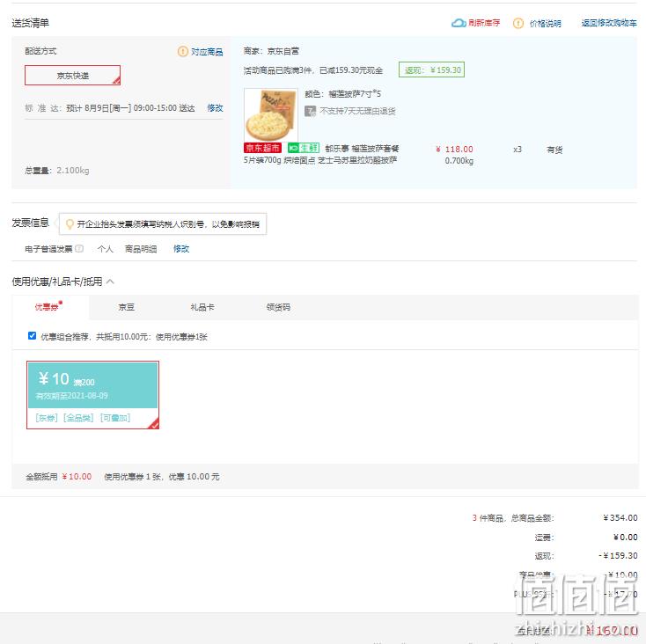Go back via 返回修改购物车 link

click(609, 23)
